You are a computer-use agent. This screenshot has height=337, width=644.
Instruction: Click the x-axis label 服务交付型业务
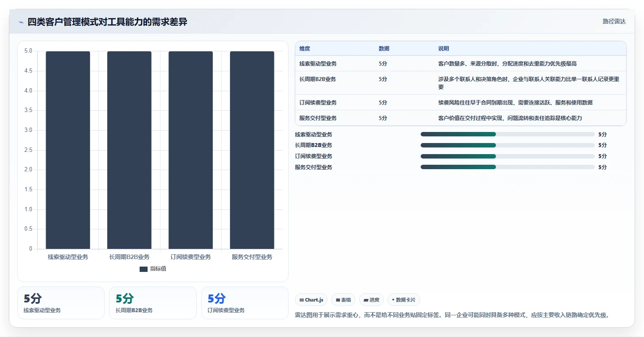(x=252, y=257)
